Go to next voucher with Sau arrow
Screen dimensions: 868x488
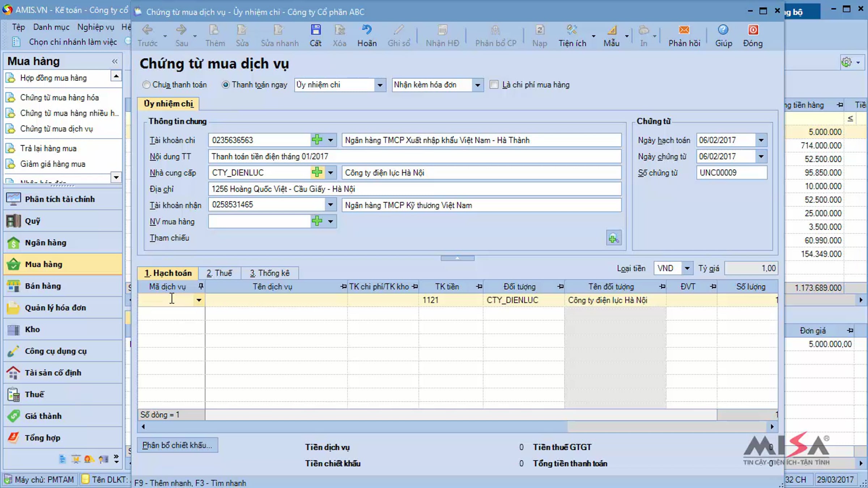point(182,30)
